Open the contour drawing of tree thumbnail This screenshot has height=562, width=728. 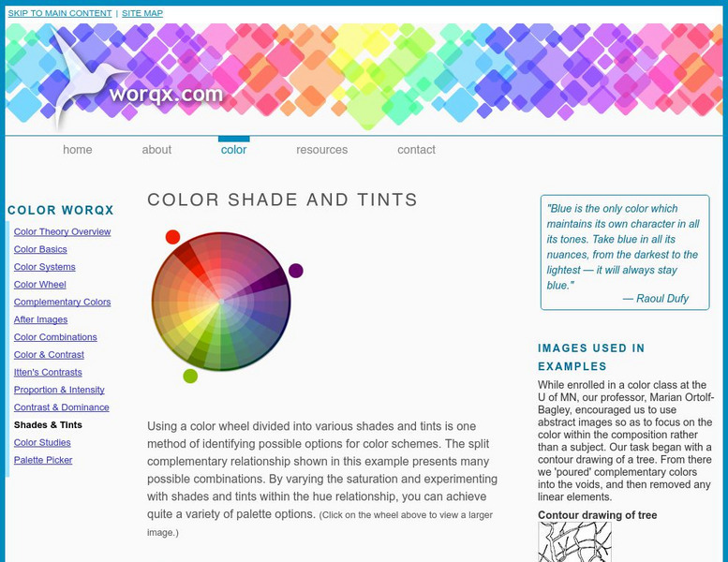pos(574,541)
